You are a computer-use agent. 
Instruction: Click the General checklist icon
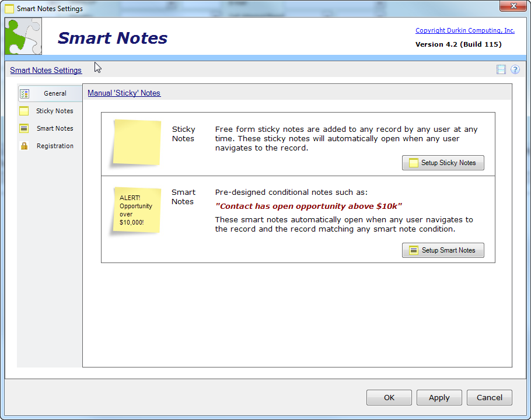point(25,94)
